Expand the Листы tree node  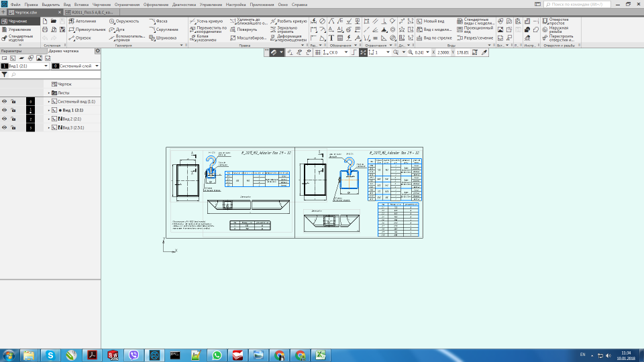click(x=49, y=93)
